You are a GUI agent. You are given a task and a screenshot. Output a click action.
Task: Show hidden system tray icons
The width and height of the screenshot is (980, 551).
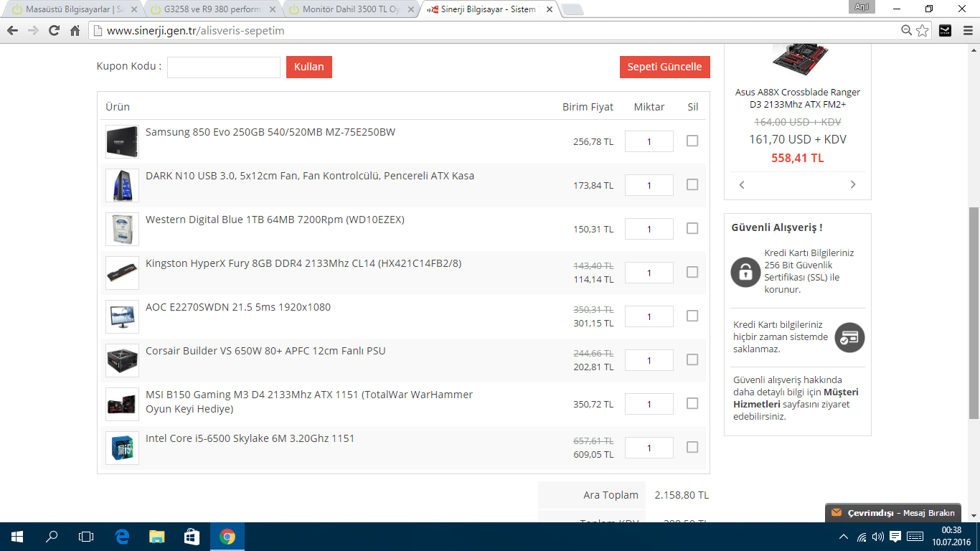[x=844, y=537]
